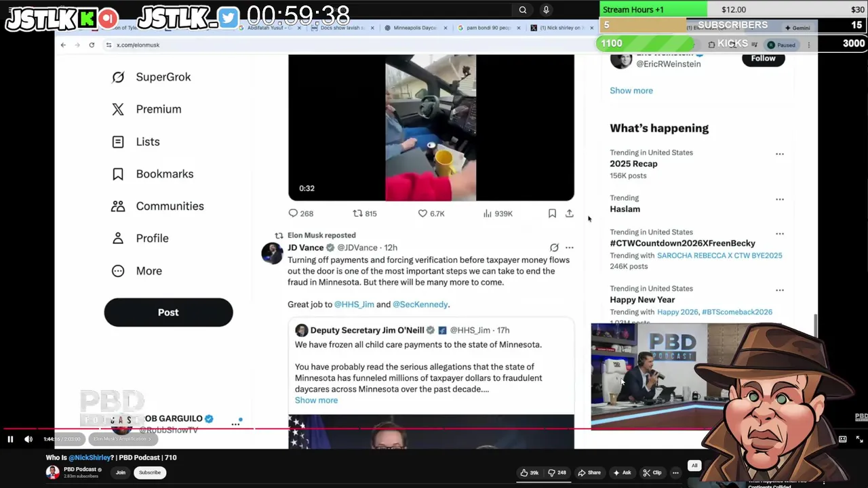Screen dimensions: 868x488
Task: Open the @HHS_Jim mention link
Action: pyautogui.click(x=354, y=304)
